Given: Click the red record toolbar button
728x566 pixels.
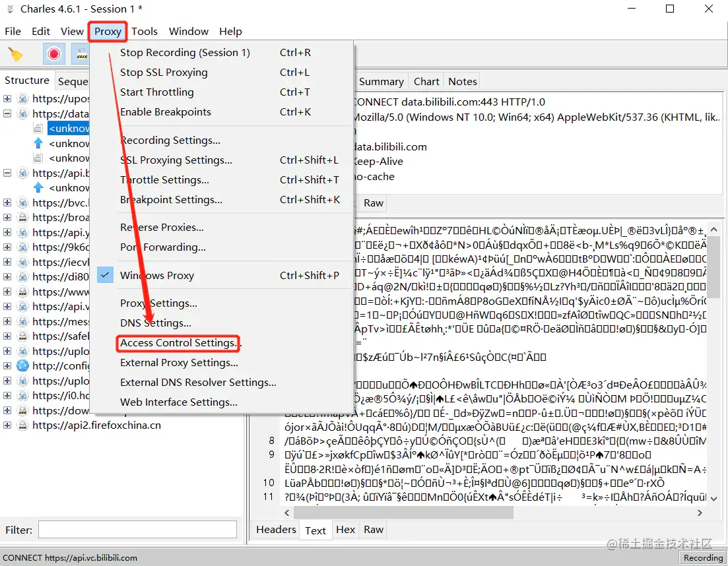Looking at the screenshot, I should (x=54, y=54).
